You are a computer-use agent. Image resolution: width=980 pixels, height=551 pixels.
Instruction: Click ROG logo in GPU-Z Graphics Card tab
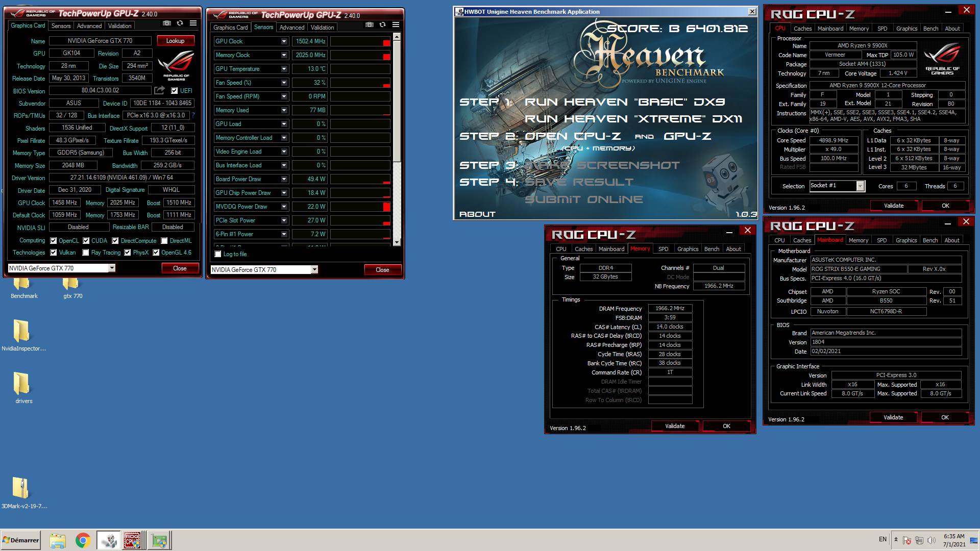176,65
